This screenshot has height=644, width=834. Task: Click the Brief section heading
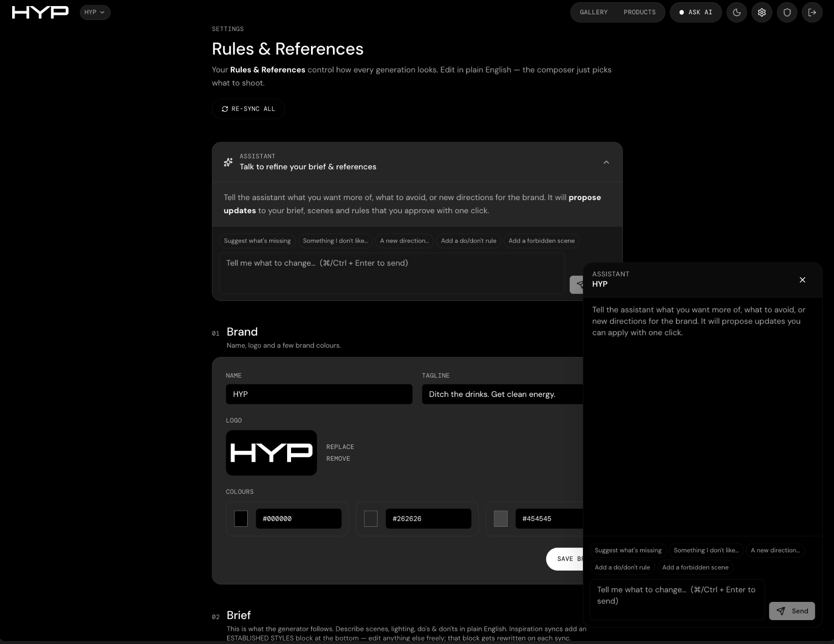238,615
